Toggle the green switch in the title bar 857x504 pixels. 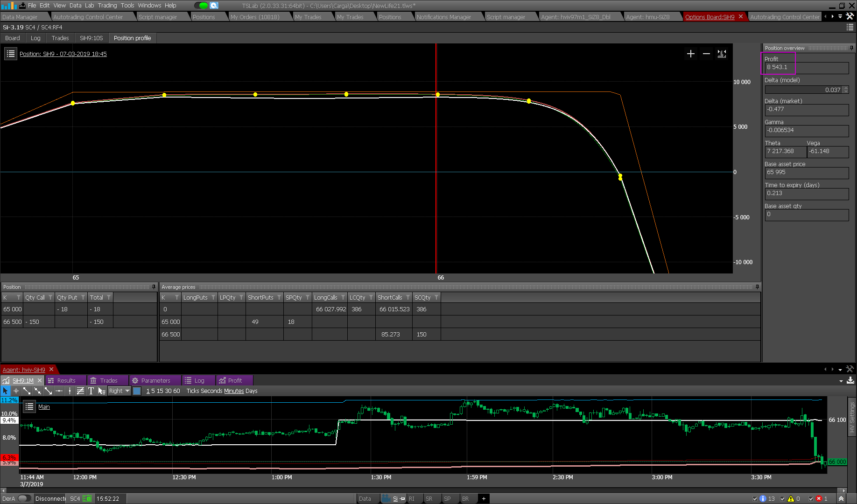tap(201, 6)
